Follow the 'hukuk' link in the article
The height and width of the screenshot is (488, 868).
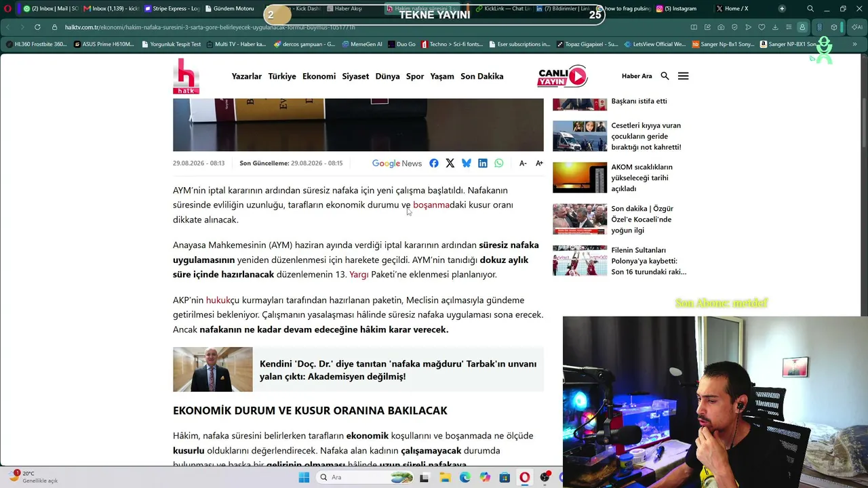coord(218,300)
